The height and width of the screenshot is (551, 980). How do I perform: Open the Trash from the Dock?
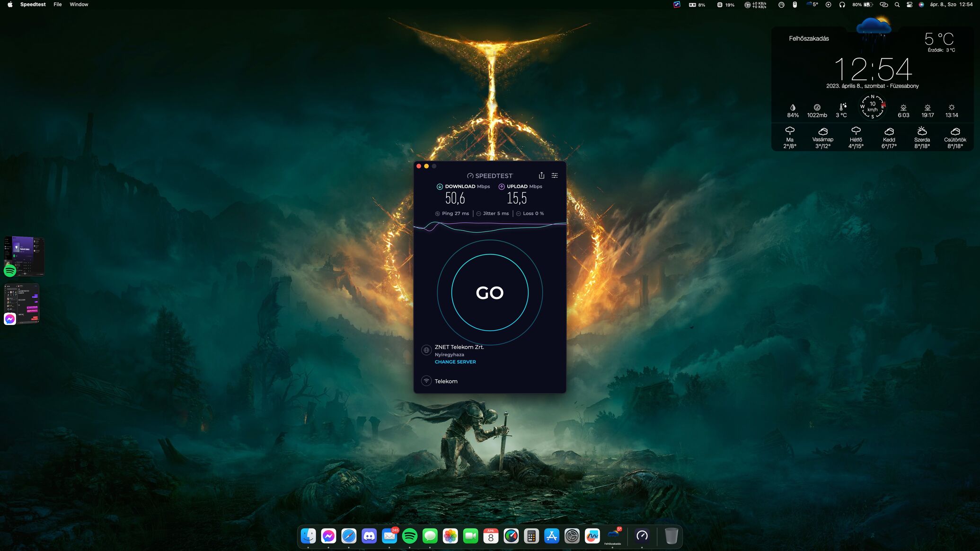(671, 536)
